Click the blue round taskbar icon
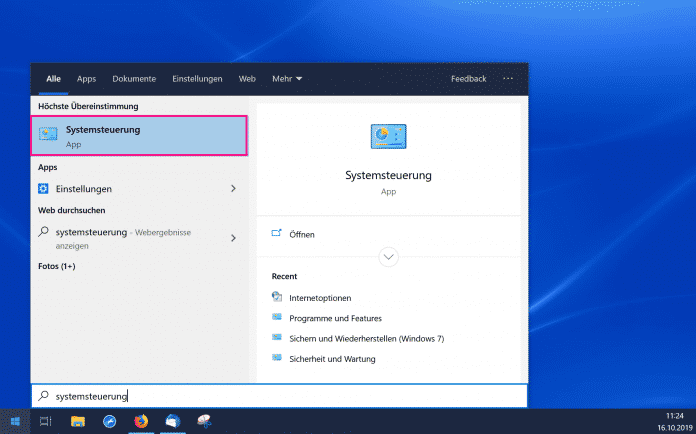The image size is (696, 434). [108, 422]
